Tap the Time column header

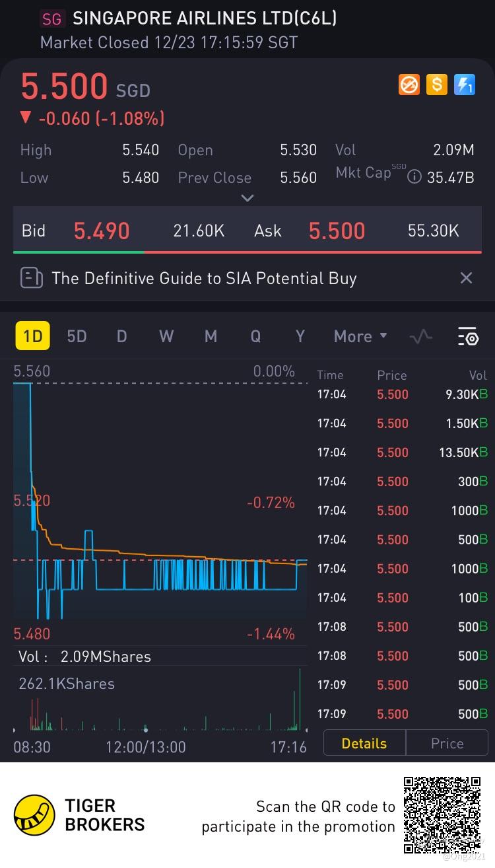tap(330, 375)
